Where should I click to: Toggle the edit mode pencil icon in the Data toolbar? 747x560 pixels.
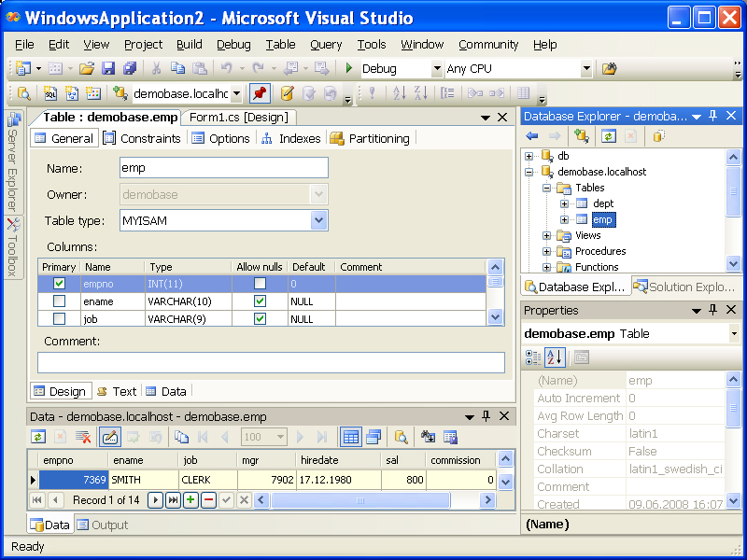[x=110, y=437]
